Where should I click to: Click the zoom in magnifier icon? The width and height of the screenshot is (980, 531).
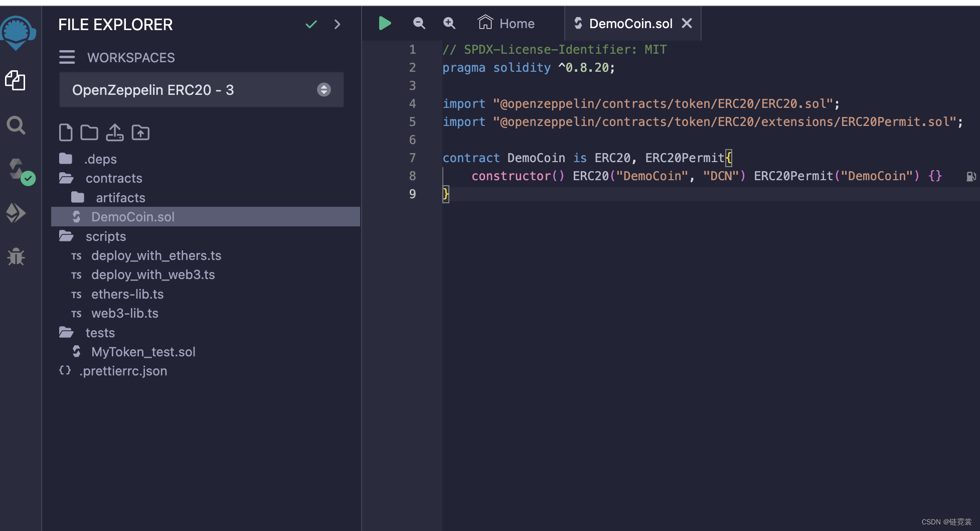click(449, 23)
